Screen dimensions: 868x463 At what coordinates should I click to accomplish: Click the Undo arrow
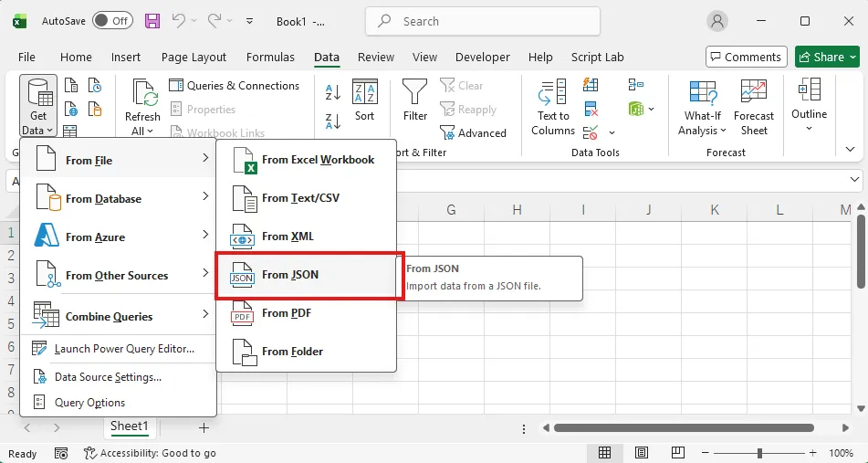coord(178,21)
